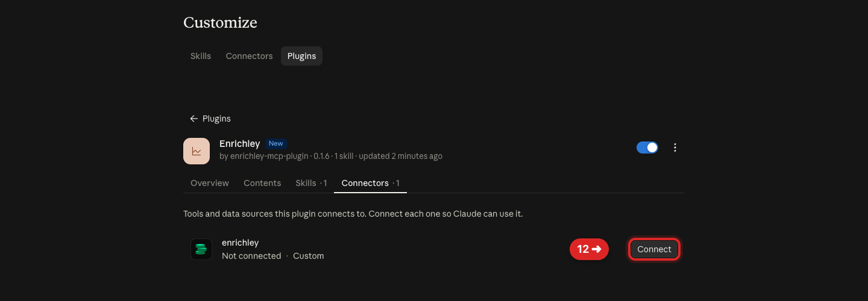This screenshot has width=868, height=301.
Task: Select the plugin Connectors · 1 tab
Action: click(370, 183)
